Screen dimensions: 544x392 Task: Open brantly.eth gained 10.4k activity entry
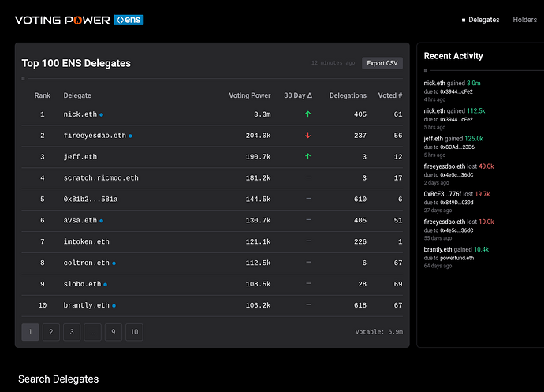(x=456, y=258)
